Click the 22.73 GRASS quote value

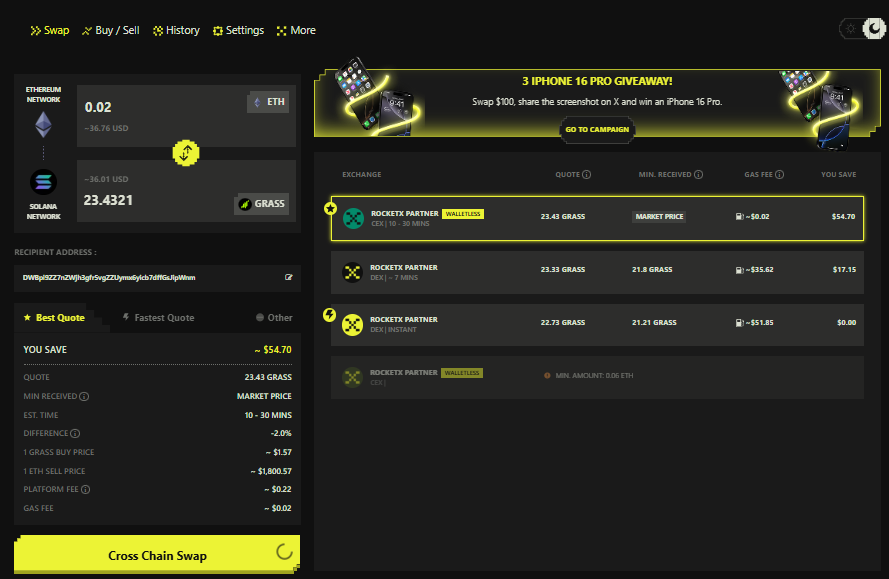coord(562,322)
